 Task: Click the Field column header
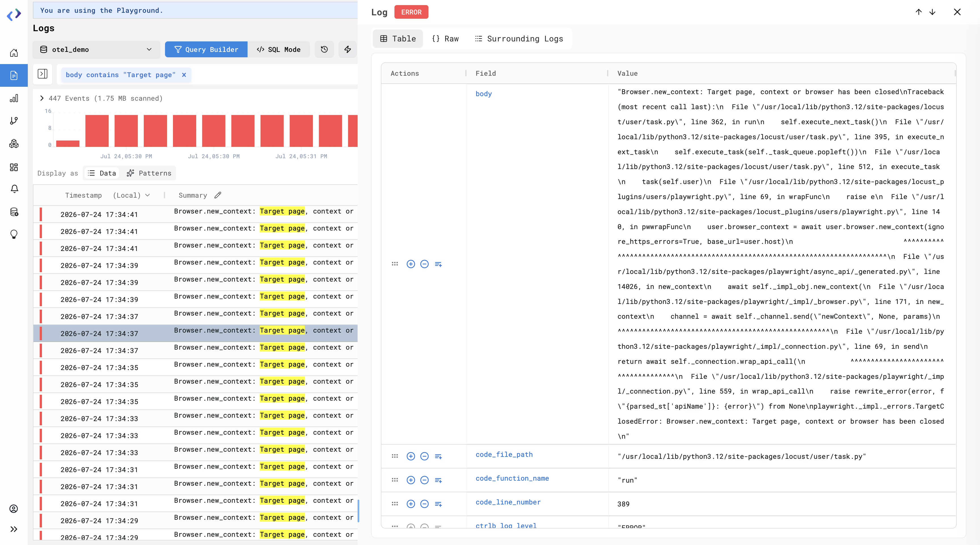(485, 73)
